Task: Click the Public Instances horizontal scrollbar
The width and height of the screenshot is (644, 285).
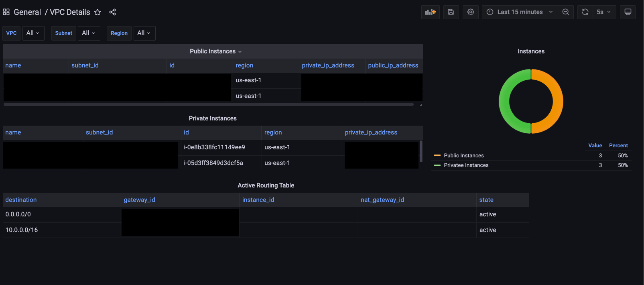Action: coord(209,104)
